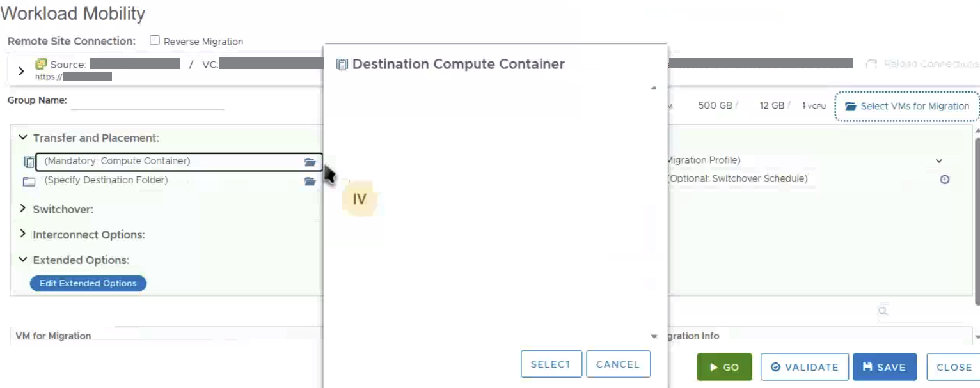Enable the Reverse Migration checkbox
This screenshot has width=980, height=388.
(x=155, y=40)
